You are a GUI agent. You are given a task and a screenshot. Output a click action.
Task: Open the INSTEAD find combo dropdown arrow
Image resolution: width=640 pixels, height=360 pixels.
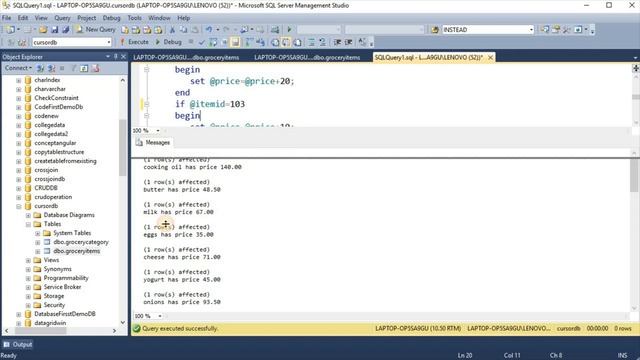pyautogui.click(x=531, y=29)
